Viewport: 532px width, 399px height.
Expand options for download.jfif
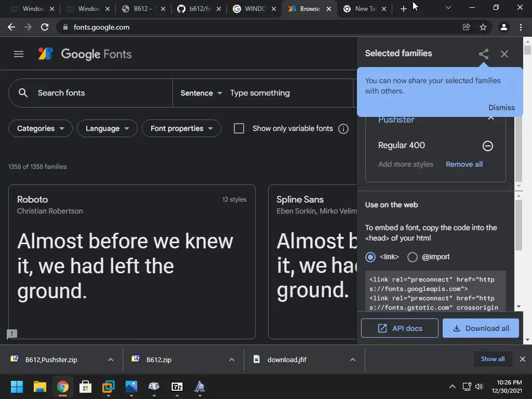353,360
